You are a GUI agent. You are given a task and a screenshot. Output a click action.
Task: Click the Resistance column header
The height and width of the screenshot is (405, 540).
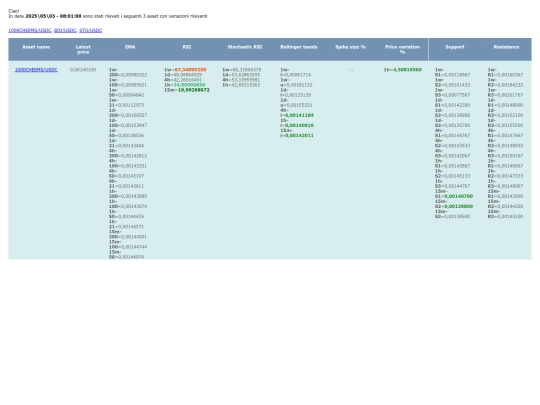506,47
